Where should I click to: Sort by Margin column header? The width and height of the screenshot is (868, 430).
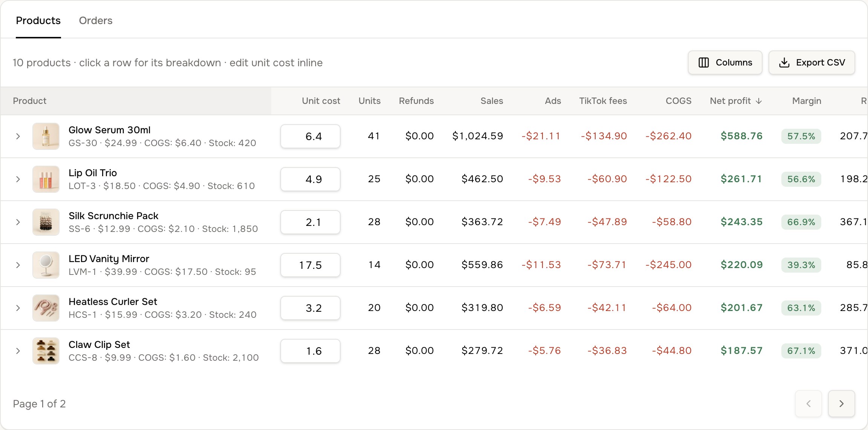click(807, 101)
